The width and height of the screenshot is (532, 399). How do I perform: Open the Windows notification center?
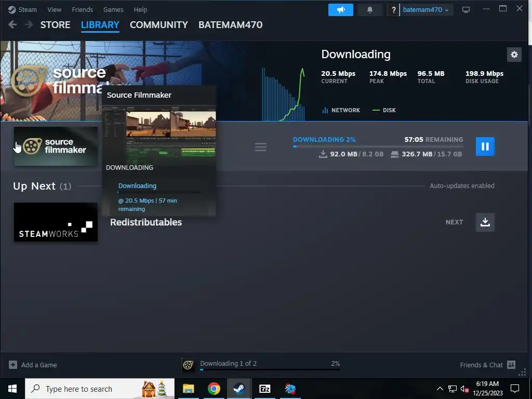pos(515,389)
